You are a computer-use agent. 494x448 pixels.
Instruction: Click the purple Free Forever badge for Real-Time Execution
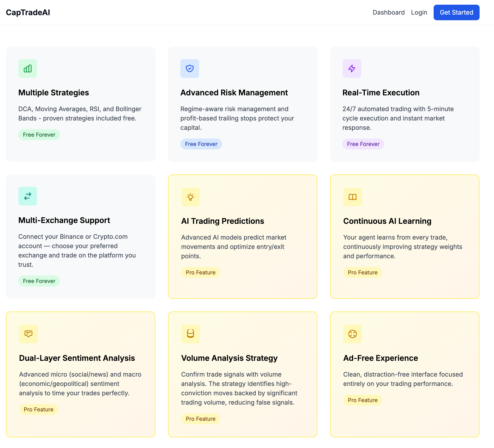363,144
